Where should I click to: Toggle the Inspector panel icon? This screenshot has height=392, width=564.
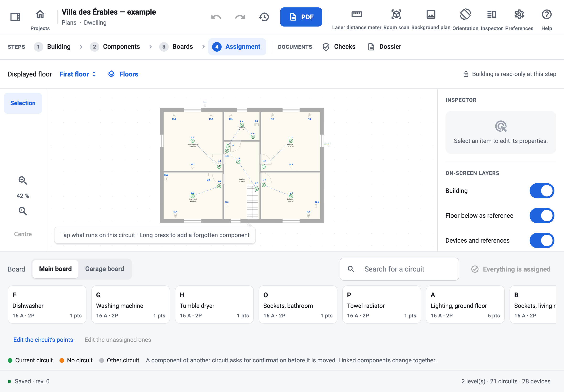tap(492, 14)
